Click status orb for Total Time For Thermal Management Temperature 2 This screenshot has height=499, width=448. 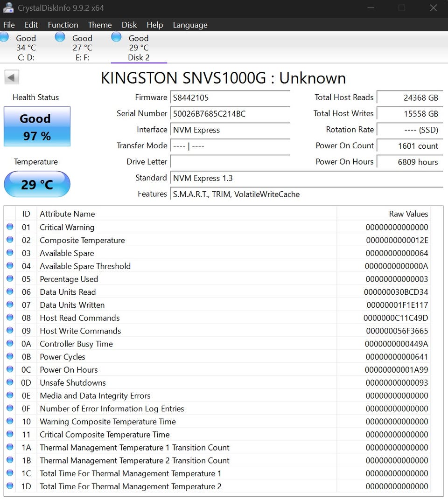tap(10, 485)
